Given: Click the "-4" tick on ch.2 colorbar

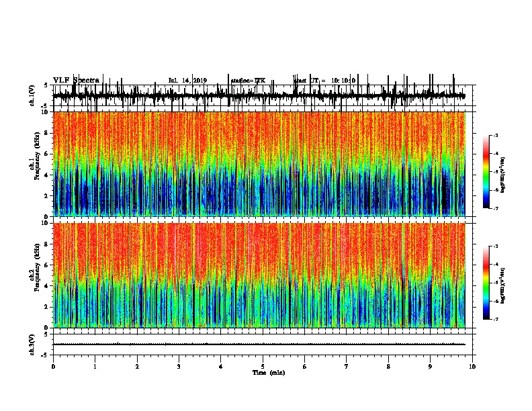Looking at the screenshot, I should click(495, 265).
